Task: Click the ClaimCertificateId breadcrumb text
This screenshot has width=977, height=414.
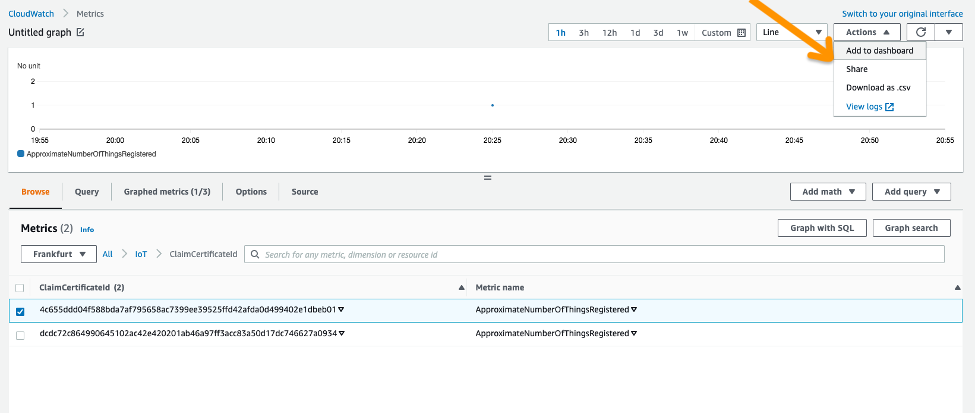Action: (203, 254)
